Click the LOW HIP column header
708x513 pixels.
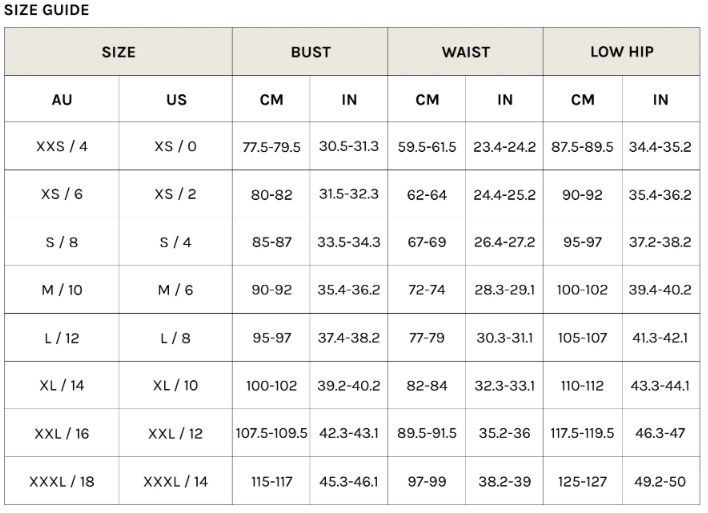click(621, 52)
